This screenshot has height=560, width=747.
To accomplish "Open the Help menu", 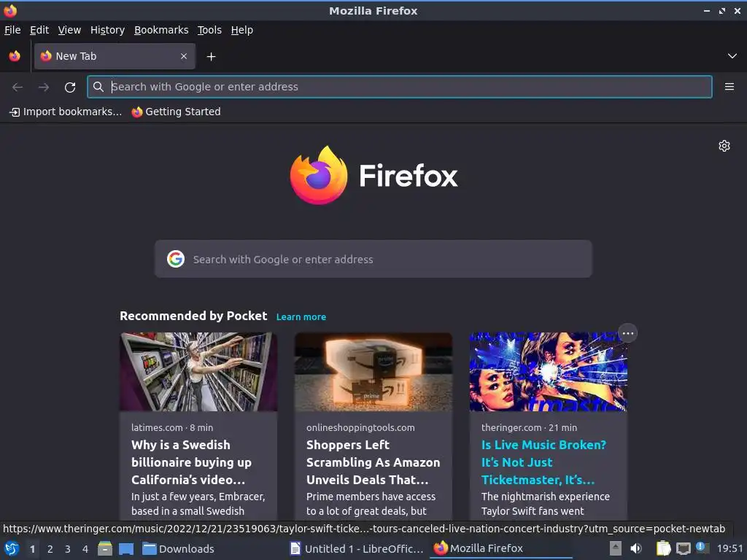I will 242,30.
